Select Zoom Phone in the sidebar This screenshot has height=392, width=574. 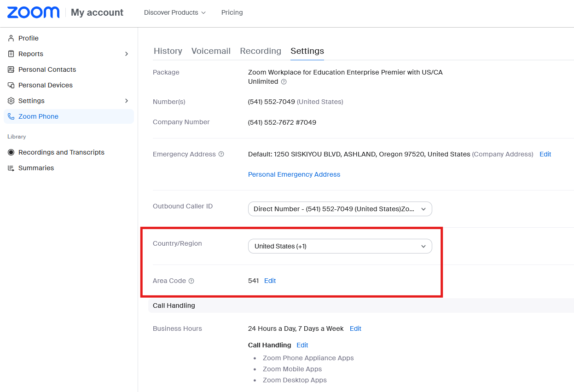(x=69, y=116)
